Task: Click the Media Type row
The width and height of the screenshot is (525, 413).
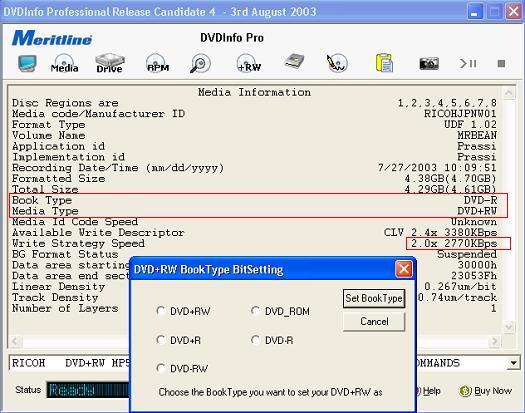Action: [x=254, y=211]
